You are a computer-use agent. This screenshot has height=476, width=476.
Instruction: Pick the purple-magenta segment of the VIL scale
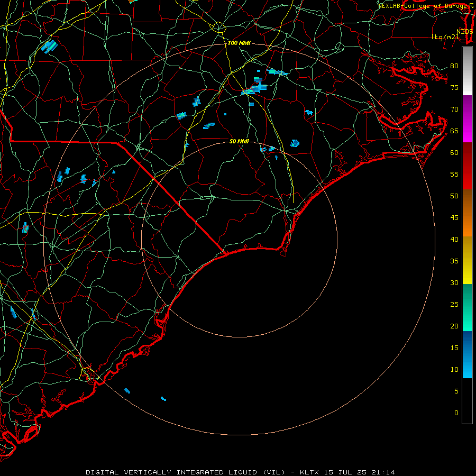coord(467,119)
